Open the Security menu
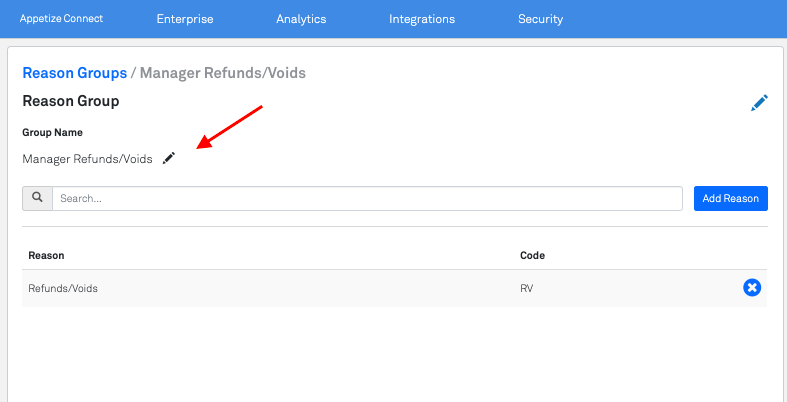Image resolution: width=787 pixels, height=402 pixels. tap(540, 19)
